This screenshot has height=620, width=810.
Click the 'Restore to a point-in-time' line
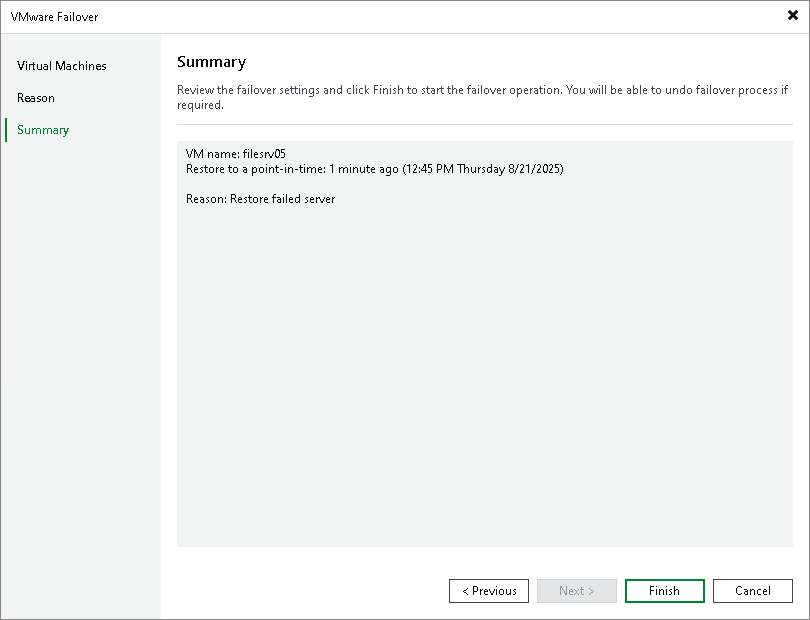point(375,169)
